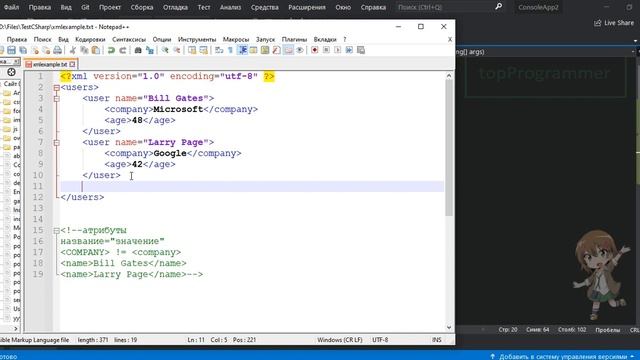This screenshot has height=360, width=640.
Task: Click the Stop Recording macro icon
Action: [326, 50]
